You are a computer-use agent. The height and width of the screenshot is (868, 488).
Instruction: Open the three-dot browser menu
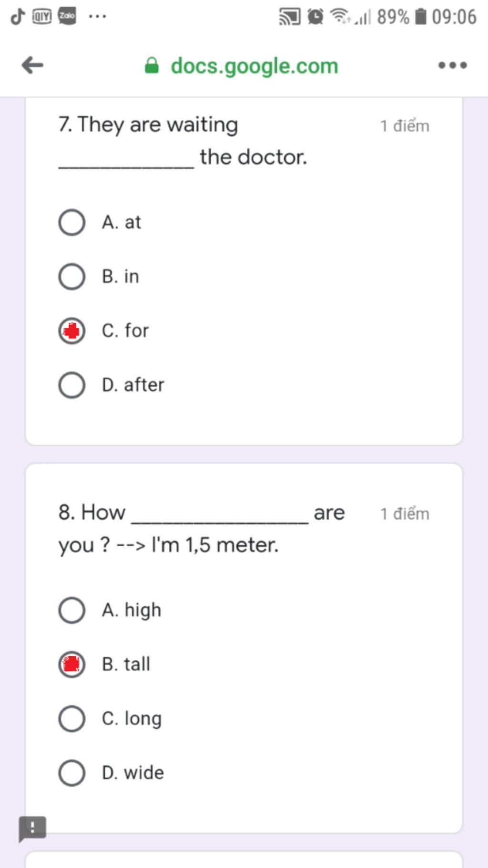(452, 65)
